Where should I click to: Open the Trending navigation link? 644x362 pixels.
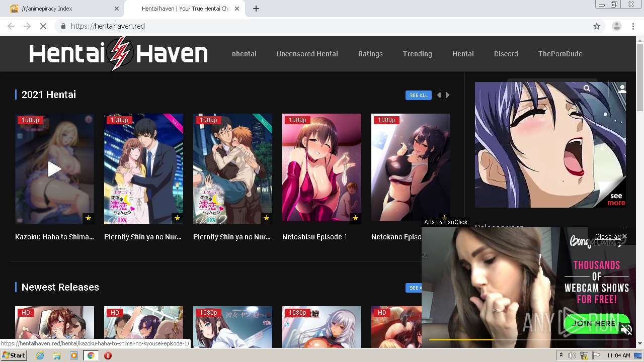coord(417,54)
